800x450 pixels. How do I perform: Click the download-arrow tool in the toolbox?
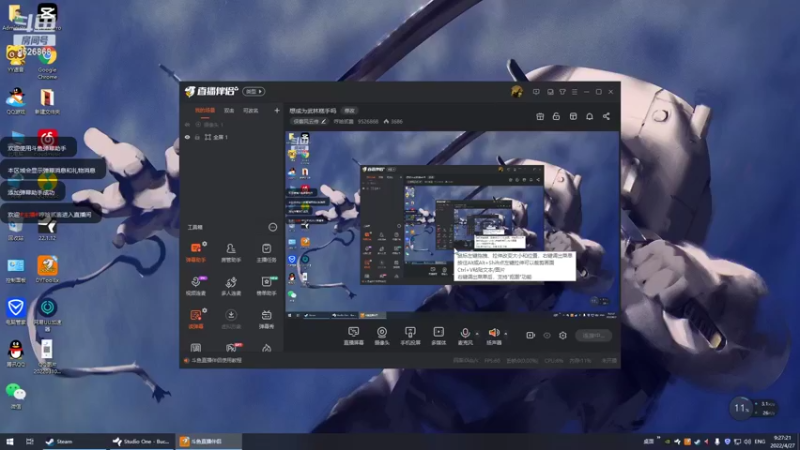231,319
